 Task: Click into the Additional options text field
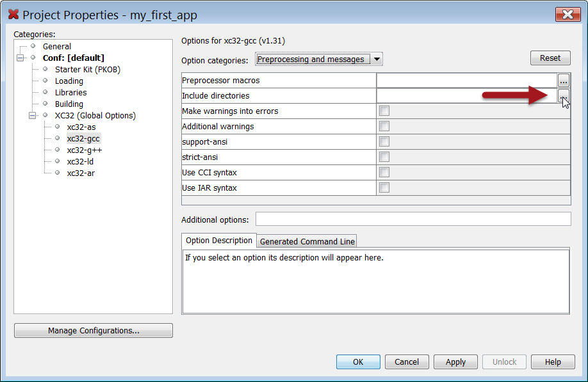tap(412, 219)
